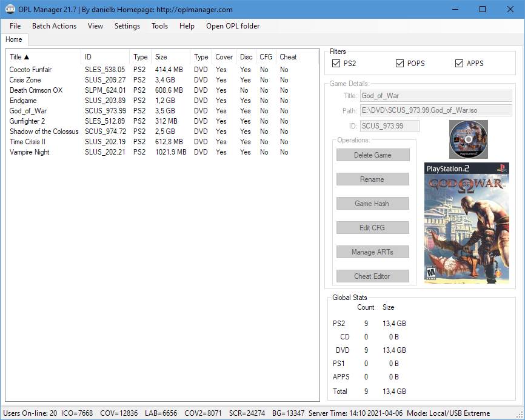525x420 pixels.
Task: Sort list by Disc column header
Action: pyautogui.click(x=246, y=57)
